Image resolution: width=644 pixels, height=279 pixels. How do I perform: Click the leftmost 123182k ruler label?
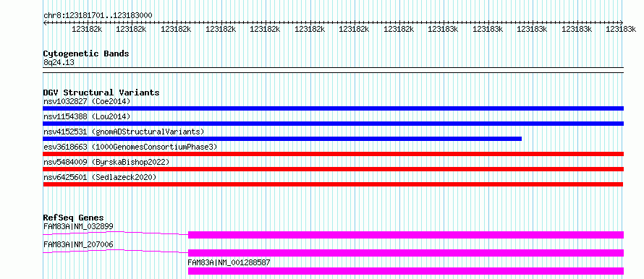click(x=86, y=29)
